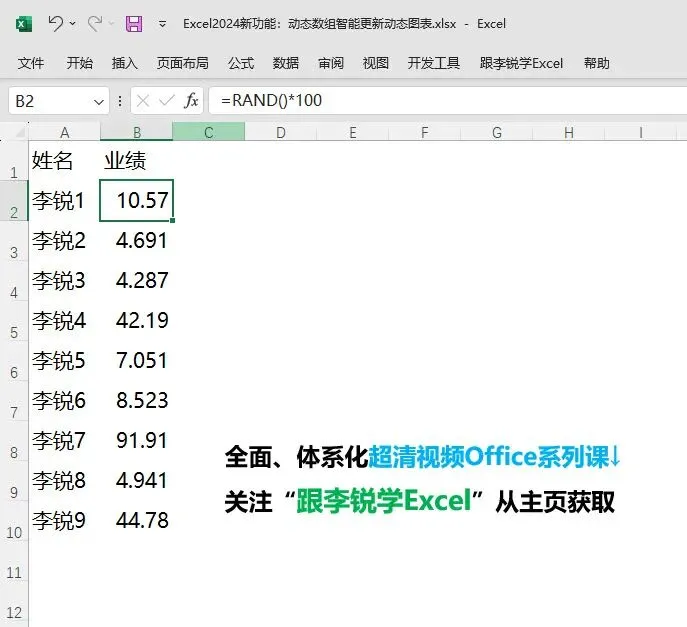Select column A header
This screenshot has height=627, width=687.
(x=64, y=132)
